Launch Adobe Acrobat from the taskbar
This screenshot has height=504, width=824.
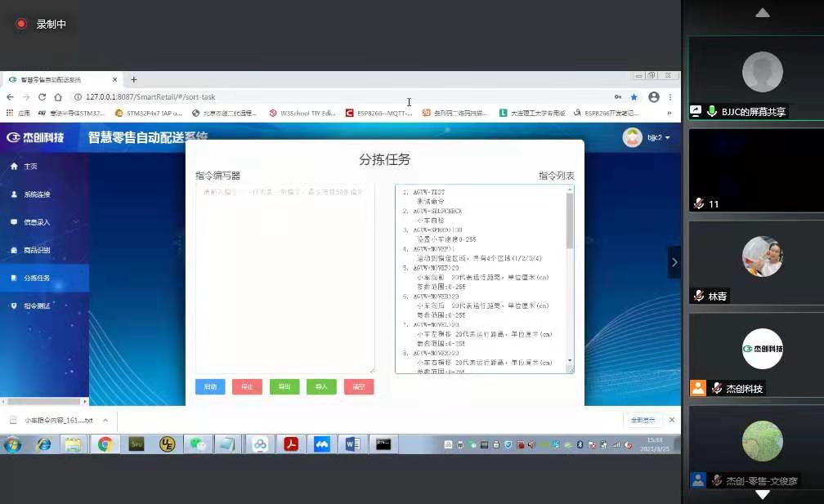pos(290,444)
